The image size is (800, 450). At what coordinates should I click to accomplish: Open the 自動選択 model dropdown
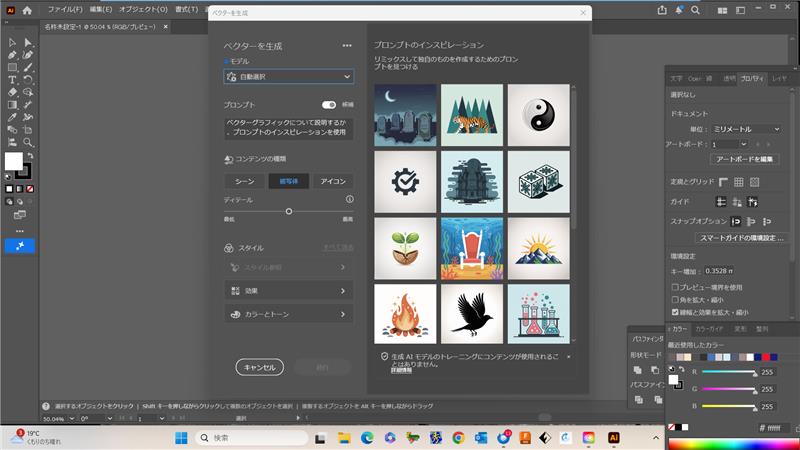click(x=289, y=76)
